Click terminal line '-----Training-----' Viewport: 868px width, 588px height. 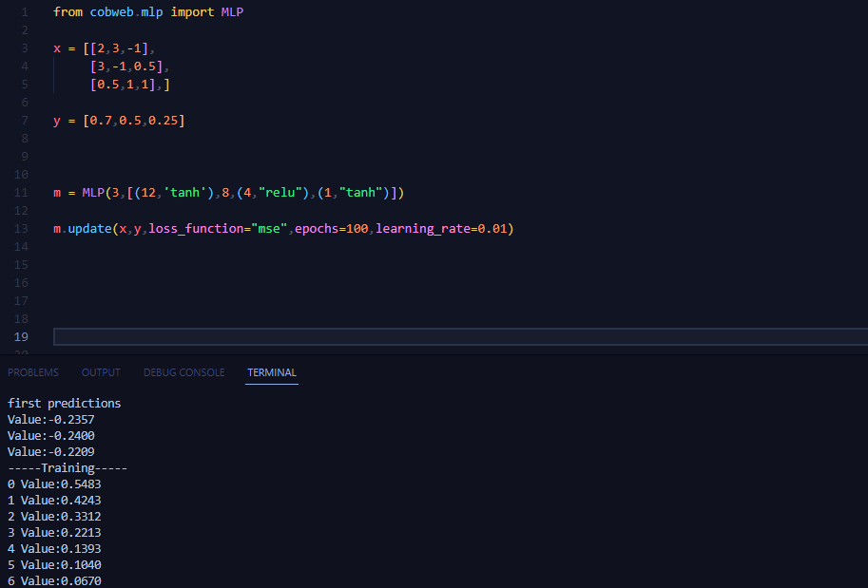tap(68, 468)
